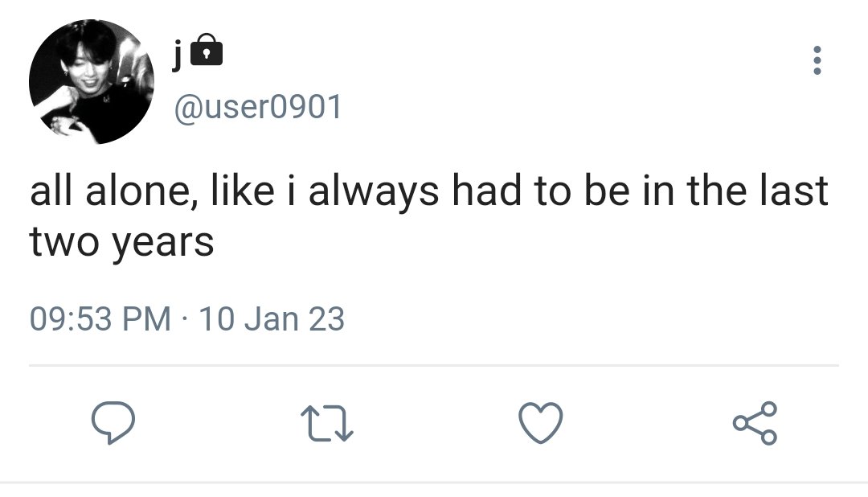Viewport: 868px width, 497px height.
Task: Click the words "two years" in the tweet
Action: pos(122,242)
